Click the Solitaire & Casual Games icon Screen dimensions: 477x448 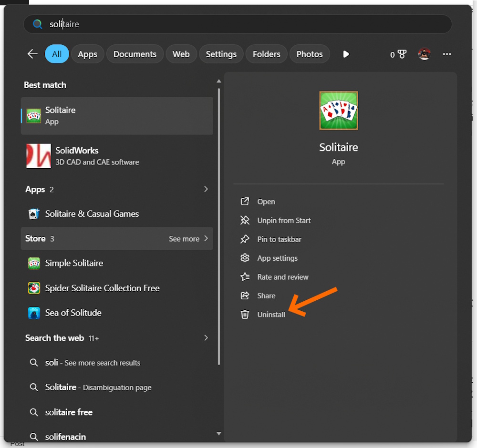coord(34,214)
